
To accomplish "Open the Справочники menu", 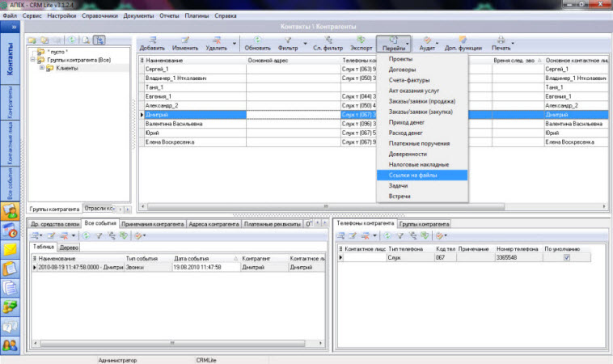I will [x=99, y=16].
